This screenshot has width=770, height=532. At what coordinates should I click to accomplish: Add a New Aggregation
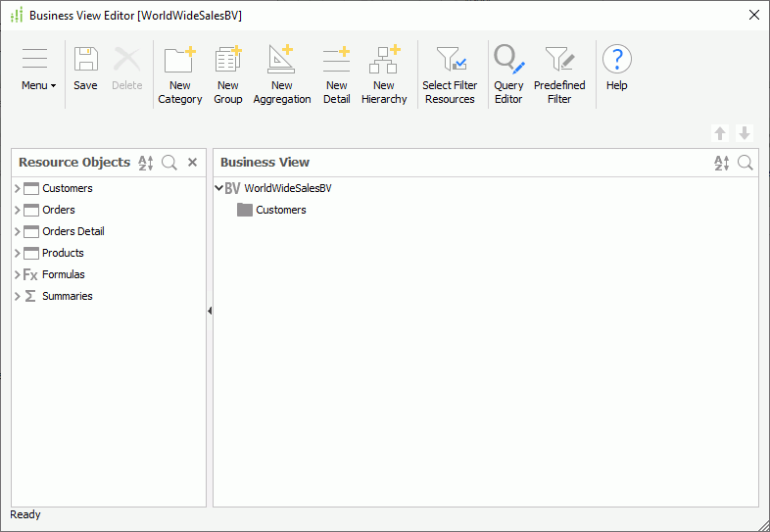282,73
